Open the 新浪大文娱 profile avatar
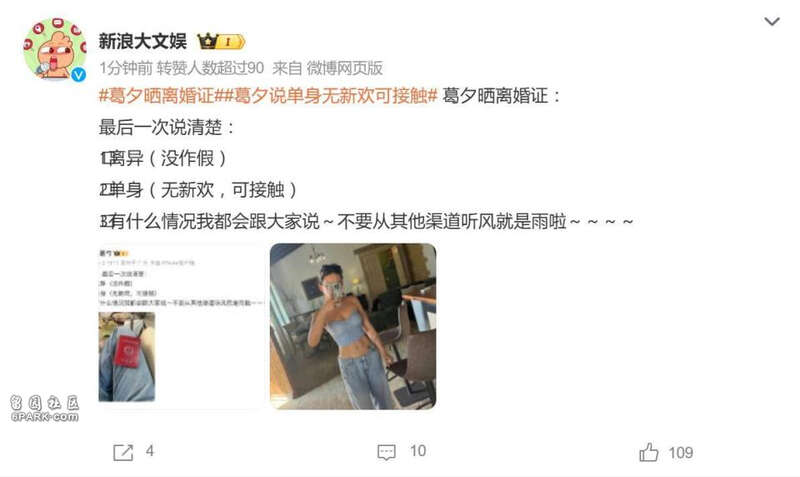This screenshot has width=800, height=477. pyautogui.click(x=55, y=49)
